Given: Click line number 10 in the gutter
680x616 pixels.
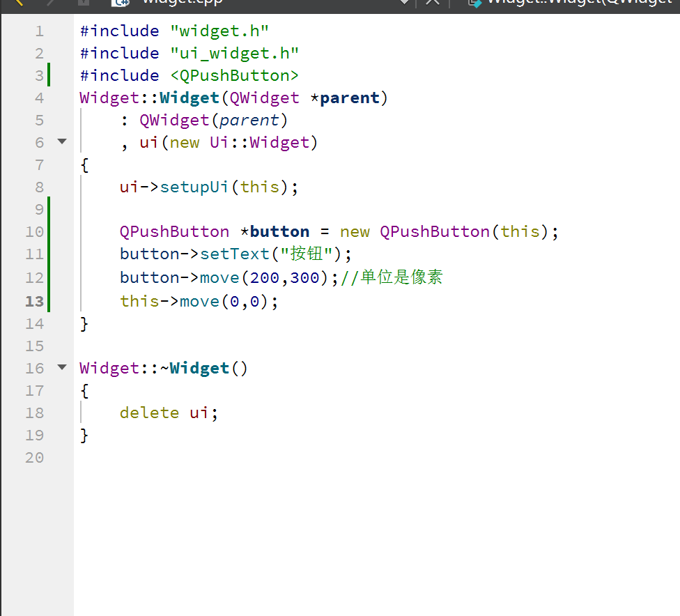Looking at the screenshot, I should click(35, 231).
